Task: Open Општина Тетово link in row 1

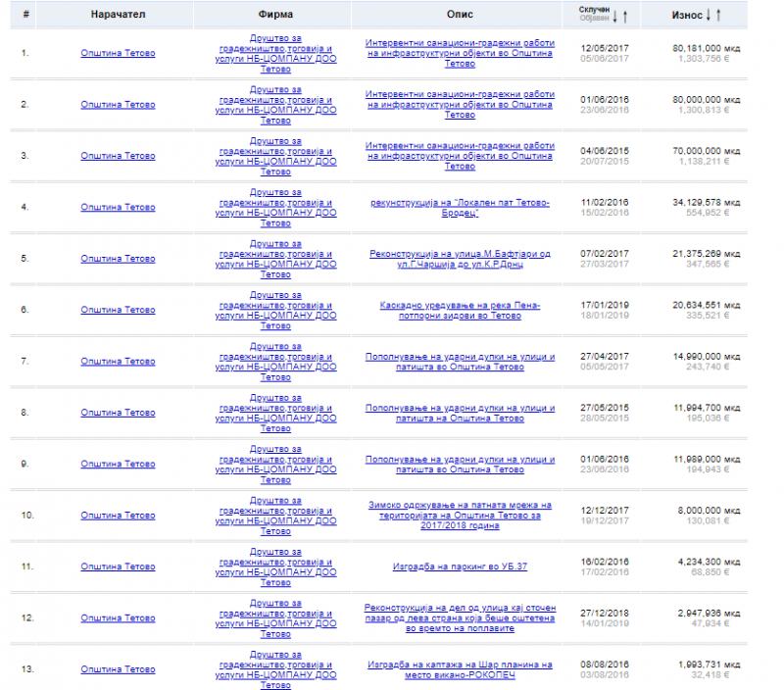Action: [118, 53]
